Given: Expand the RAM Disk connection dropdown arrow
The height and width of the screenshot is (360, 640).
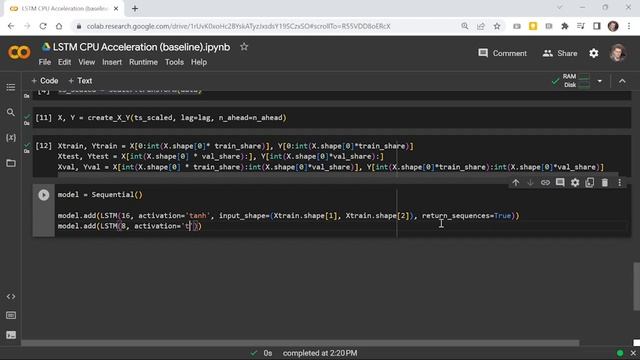Looking at the screenshot, I should click(x=600, y=81).
